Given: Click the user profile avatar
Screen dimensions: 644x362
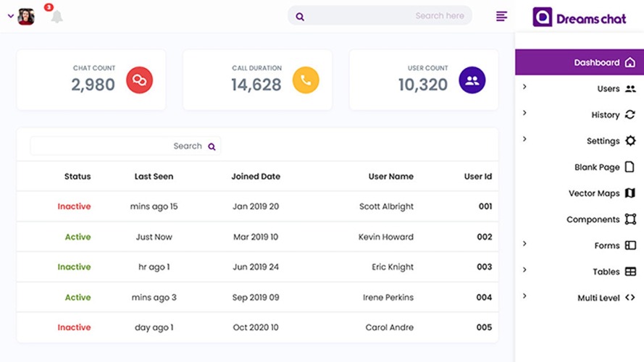Looking at the screenshot, I should click(26, 17).
